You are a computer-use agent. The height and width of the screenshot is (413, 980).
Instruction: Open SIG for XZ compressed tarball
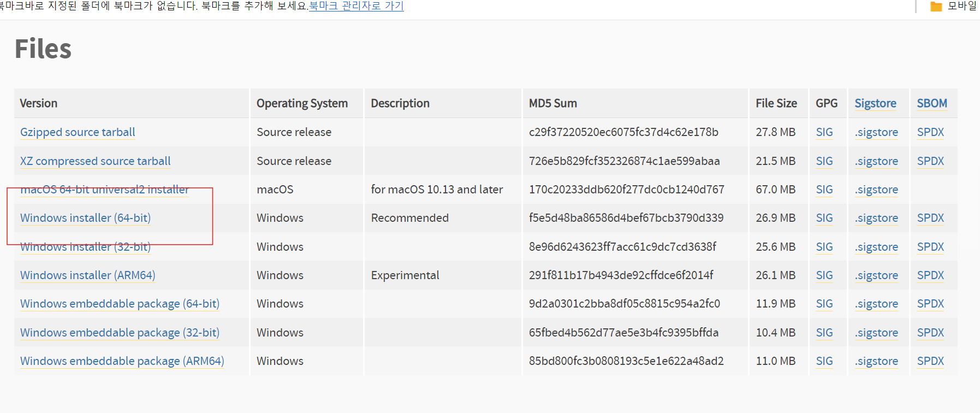point(824,161)
